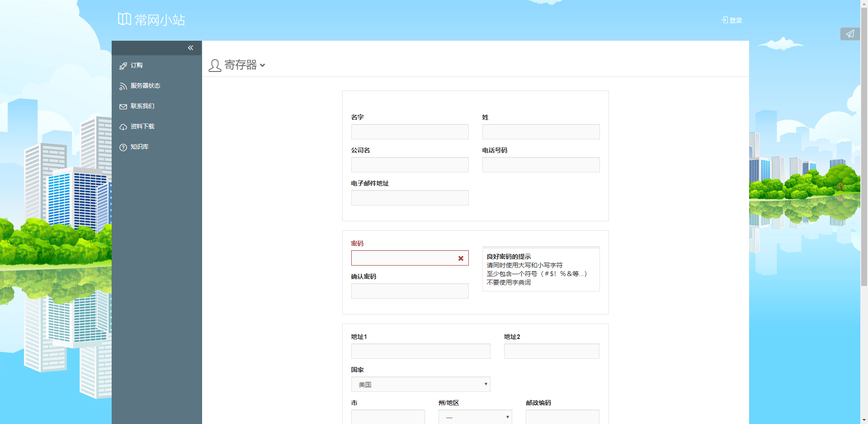Click the 服务器状态 sidebar entry
Viewport: 868px width, 424px height.
tap(145, 86)
